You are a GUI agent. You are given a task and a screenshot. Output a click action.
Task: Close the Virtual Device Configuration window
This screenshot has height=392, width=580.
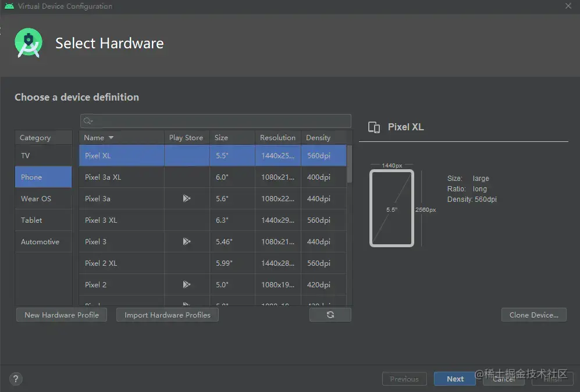pos(568,6)
